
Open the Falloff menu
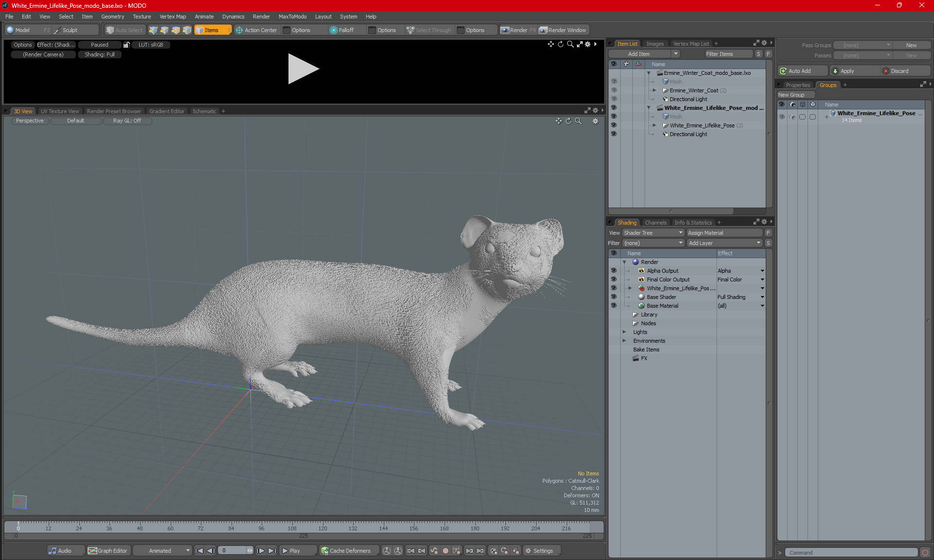(342, 30)
